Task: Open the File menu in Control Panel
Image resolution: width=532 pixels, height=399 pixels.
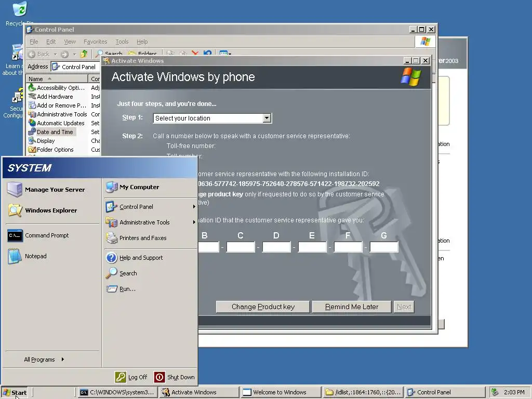Action: [34, 42]
